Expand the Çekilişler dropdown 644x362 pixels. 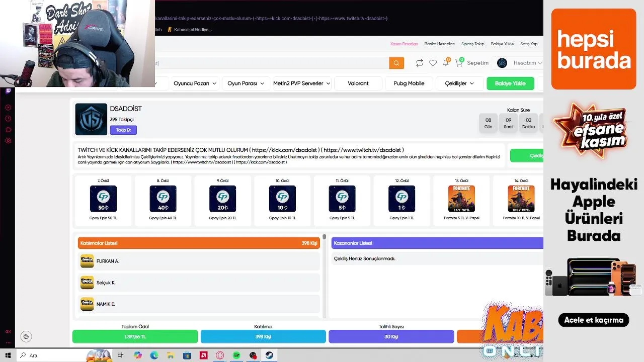459,83
